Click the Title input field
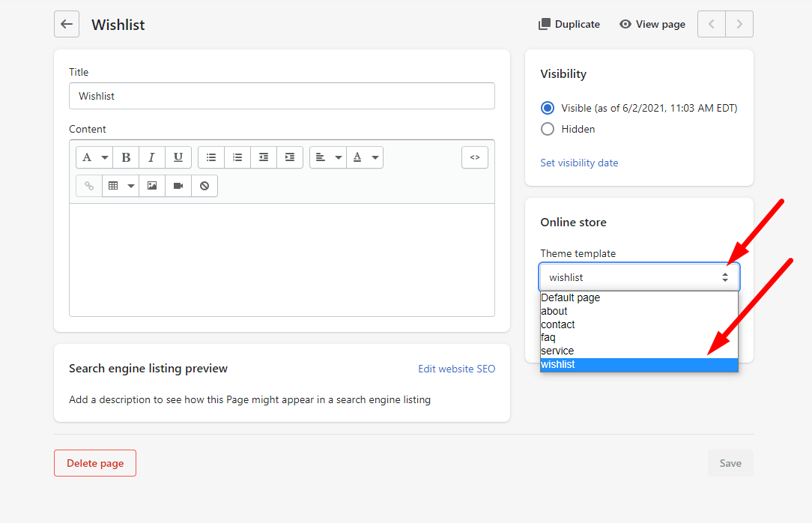The width and height of the screenshot is (812, 523). point(282,96)
